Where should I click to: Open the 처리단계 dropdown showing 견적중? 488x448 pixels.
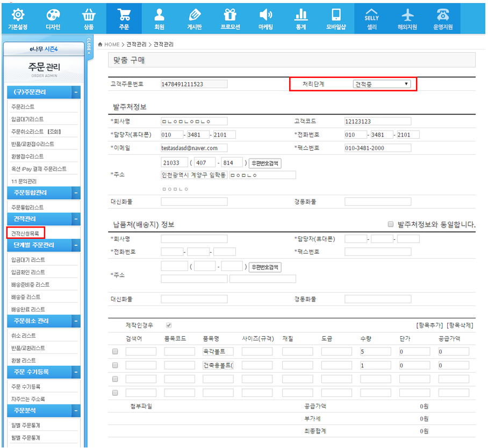click(x=382, y=84)
